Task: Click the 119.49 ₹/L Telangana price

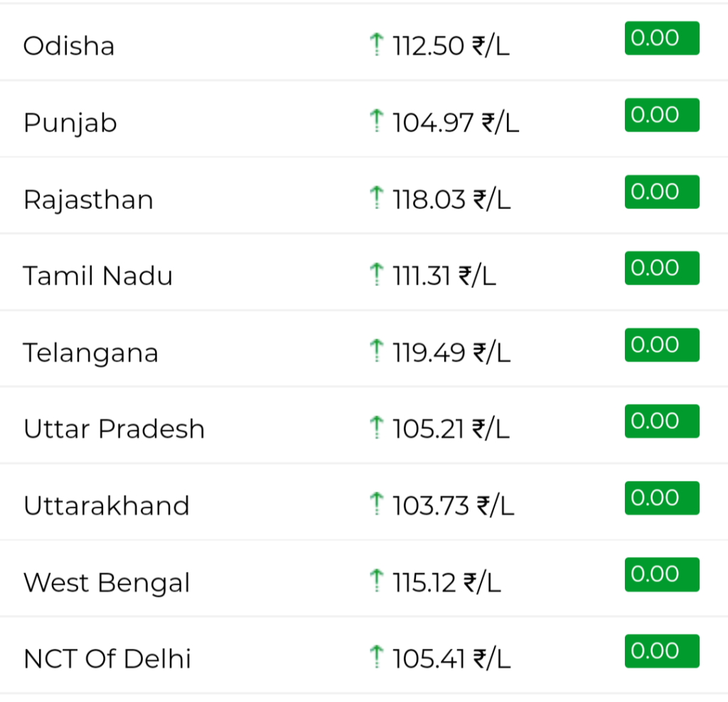Action: (x=451, y=353)
